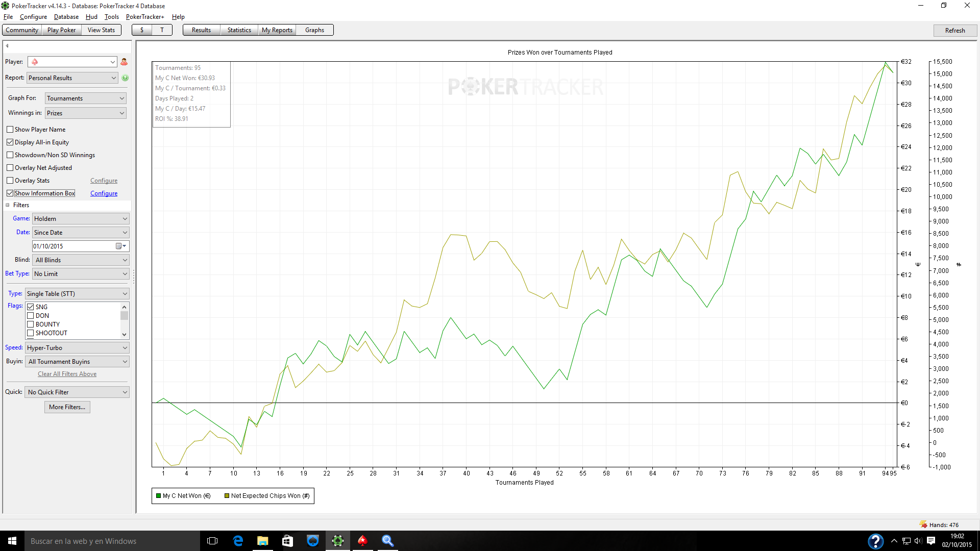Open the Hud menu
Viewport: 980px width, 551px height.
[x=91, y=17]
